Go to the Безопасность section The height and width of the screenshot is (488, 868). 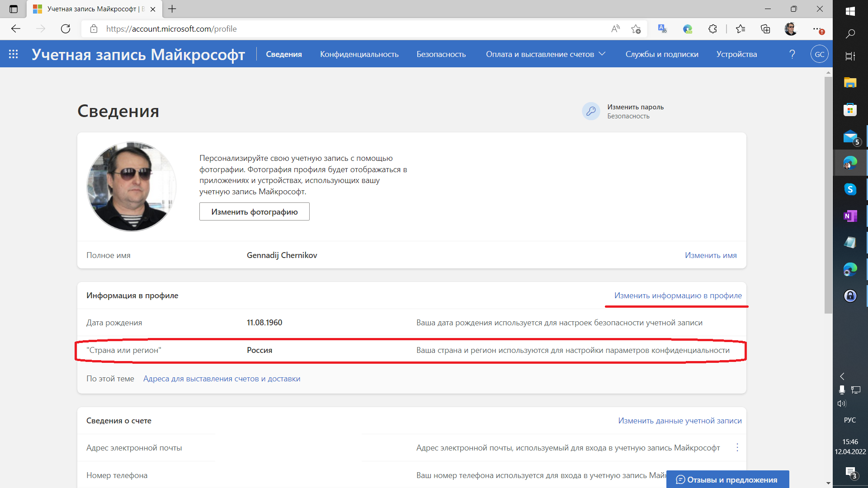(441, 54)
